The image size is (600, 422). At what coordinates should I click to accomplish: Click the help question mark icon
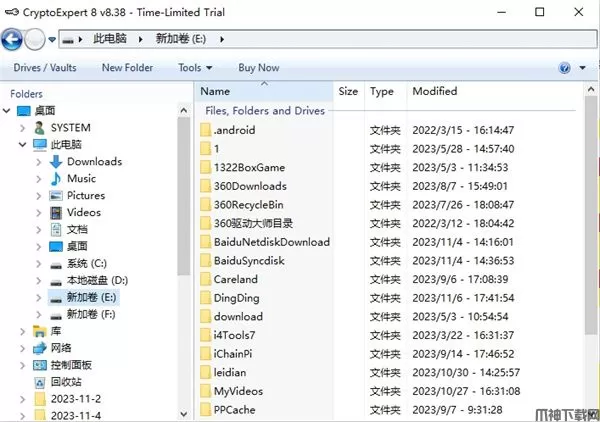click(564, 68)
